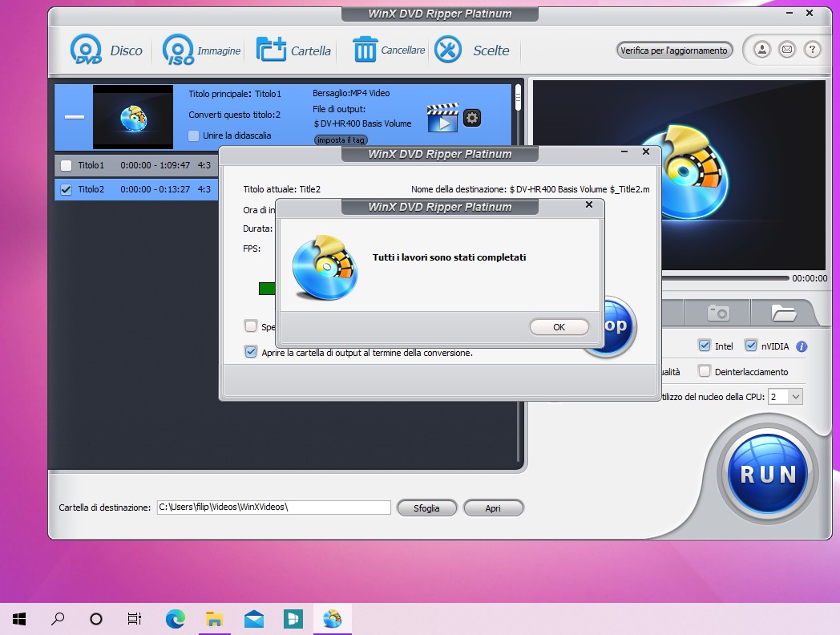Load a DVD with the Disco button
The image size is (840, 635).
(x=106, y=51)
